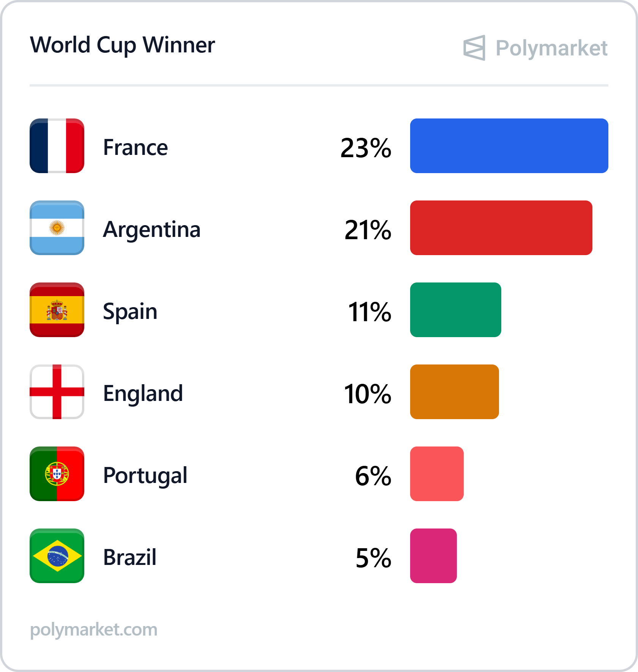
Task: Click the Argentina flag icon
Action: [57, 228]
